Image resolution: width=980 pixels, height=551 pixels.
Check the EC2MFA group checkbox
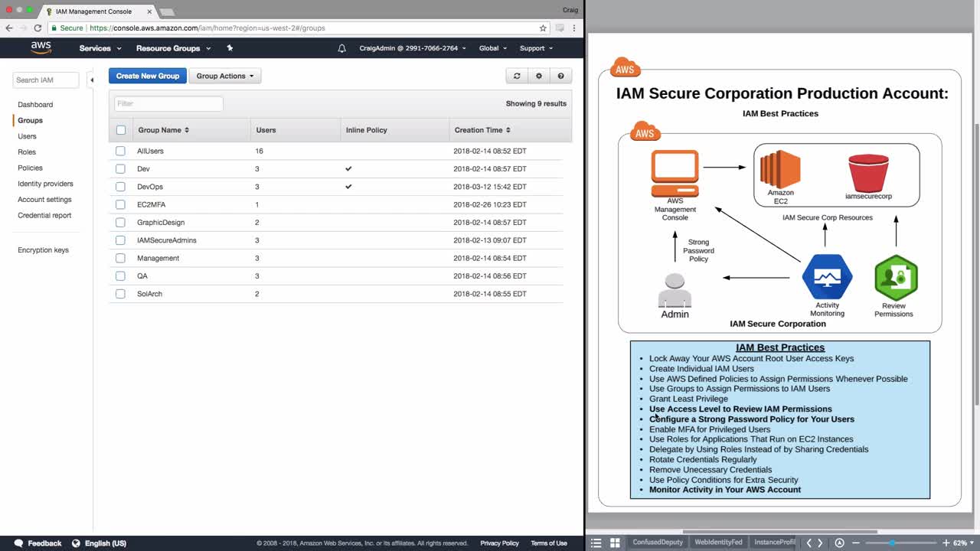(x=120, y=204)
